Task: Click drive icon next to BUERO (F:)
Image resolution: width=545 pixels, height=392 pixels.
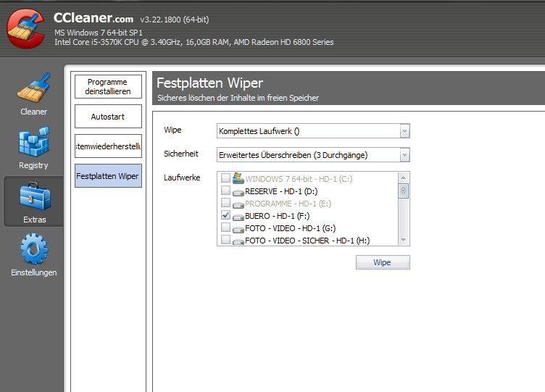Action: 238,217
